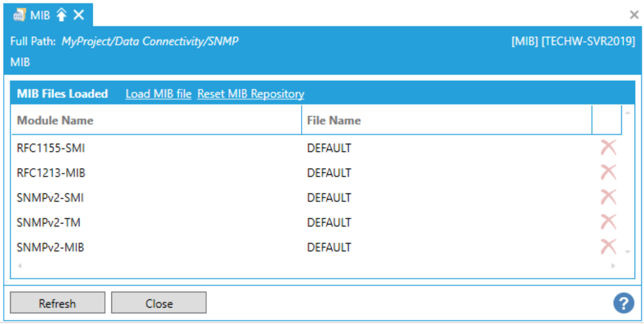The image size is (644, 324).
Task: Remove the SNMPv2-TM module entry
Action: pos(608,222)
